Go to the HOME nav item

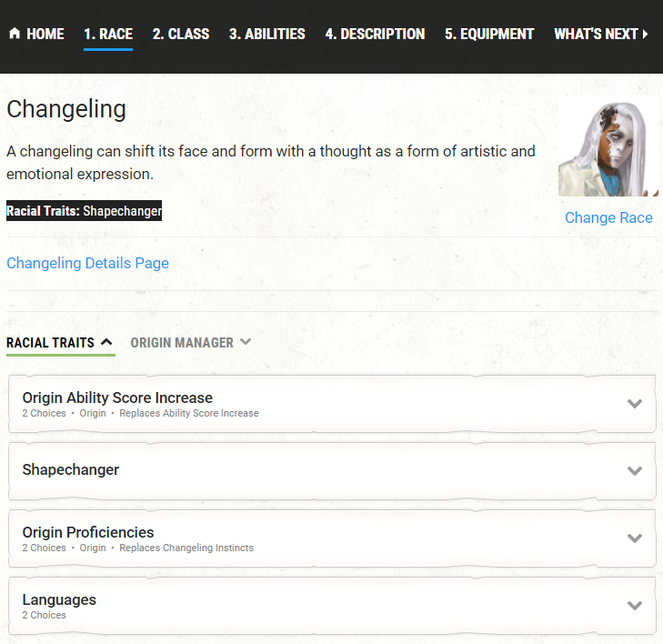pos(36,34)
